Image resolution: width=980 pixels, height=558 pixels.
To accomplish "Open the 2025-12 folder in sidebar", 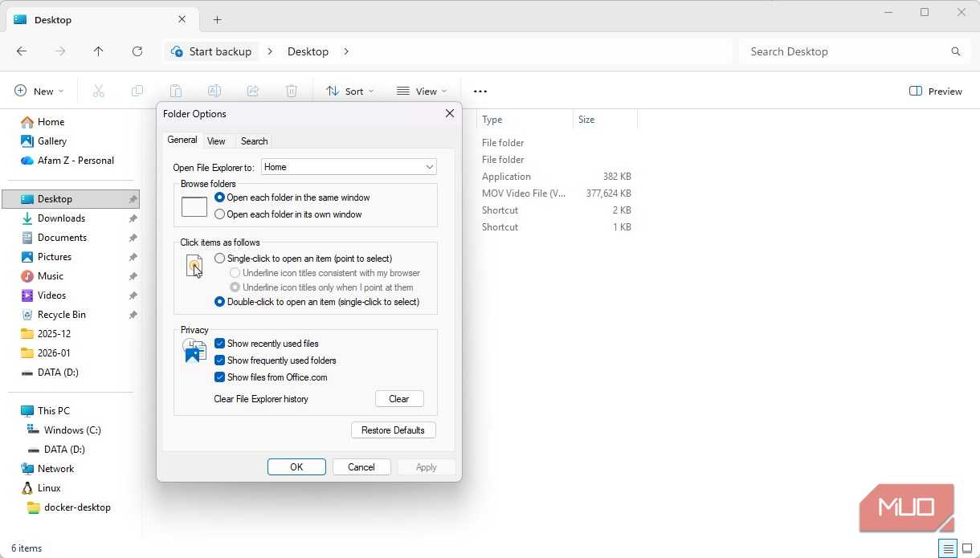I will (x=54, y=334).
